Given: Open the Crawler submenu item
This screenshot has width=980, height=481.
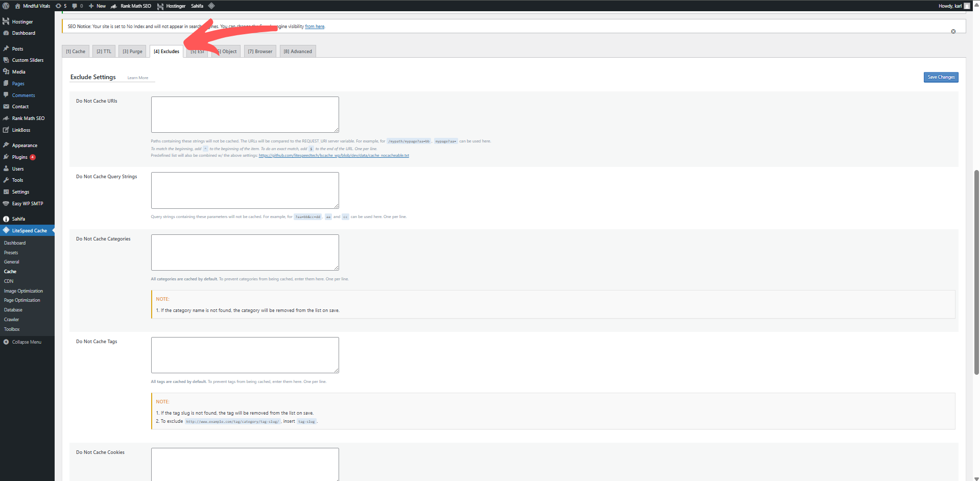Looking at the screenshot, I should 12,320.
